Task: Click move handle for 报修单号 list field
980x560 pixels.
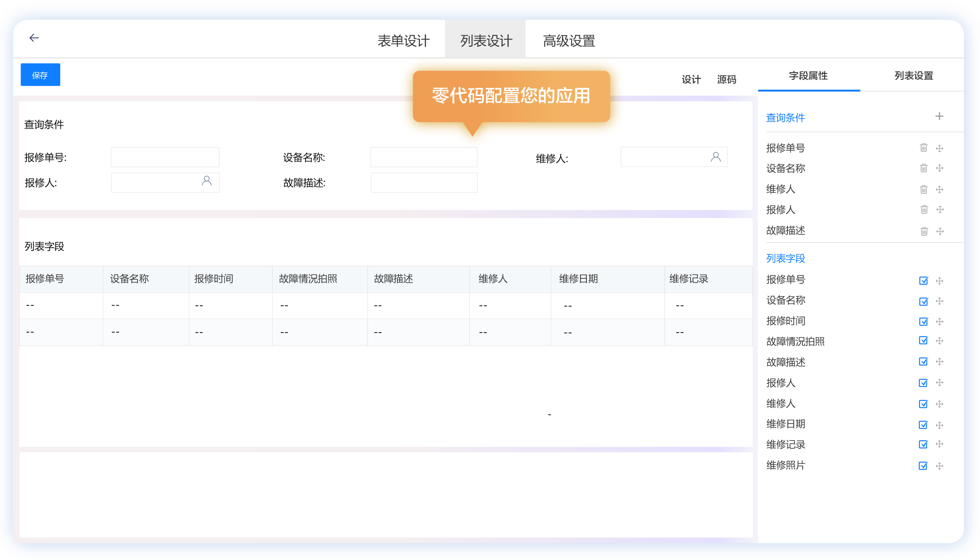Action: [x=939, y=281]
